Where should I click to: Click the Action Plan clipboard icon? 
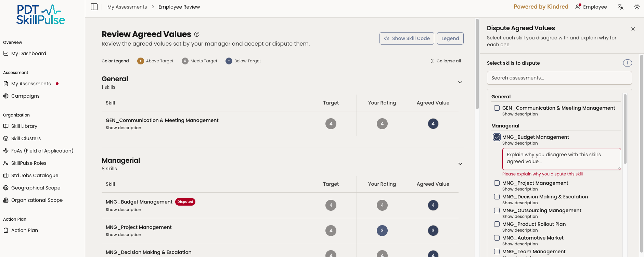[6, 230]
